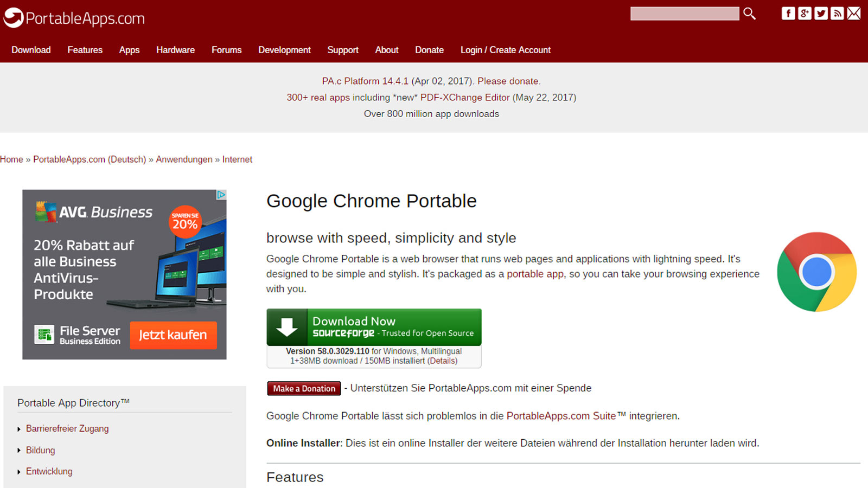
Task: Expand the Barrierefreier Zugang category
Action: click(x=67, y=428)
